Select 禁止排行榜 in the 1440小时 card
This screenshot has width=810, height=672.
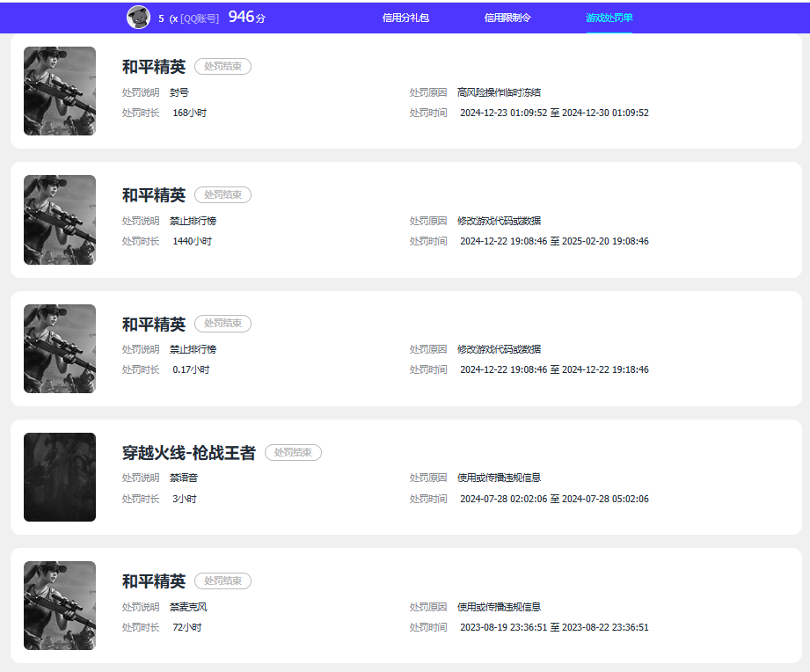[193, 221]
